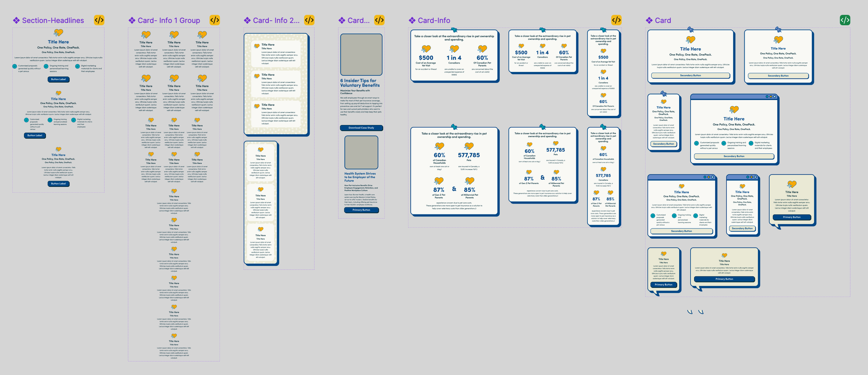
Task: Click Primary Button under Health System Strives
Action: (361, 210)
